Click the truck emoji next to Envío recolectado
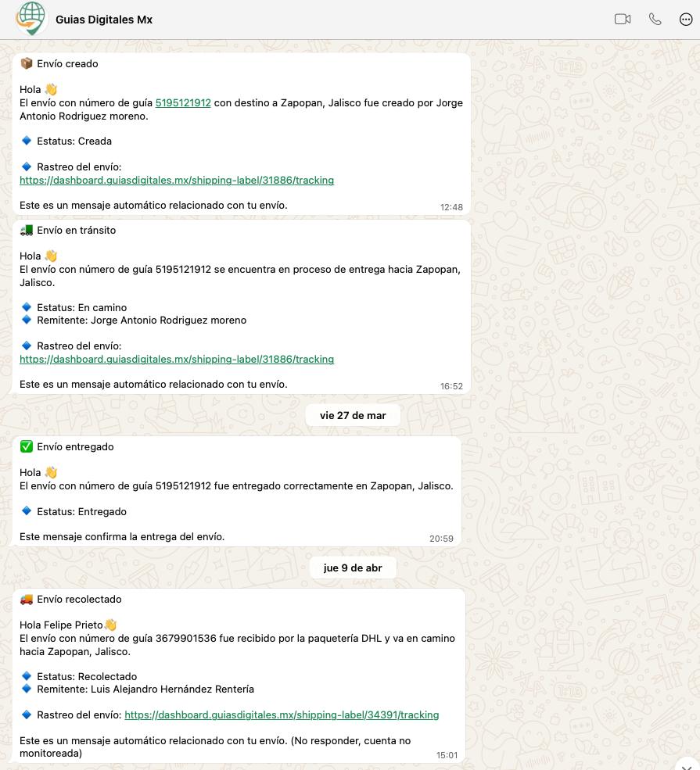Screen dimensions: 700x770 (27, 599)
